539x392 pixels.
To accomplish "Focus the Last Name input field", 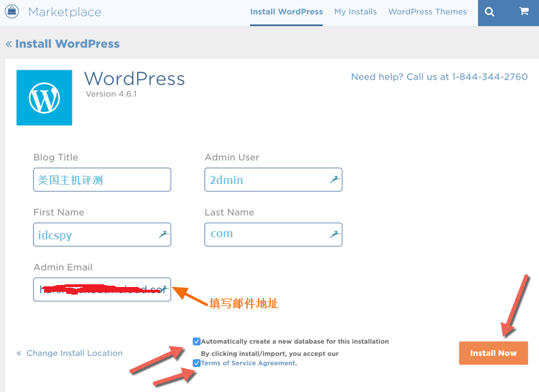I will 274,235.
